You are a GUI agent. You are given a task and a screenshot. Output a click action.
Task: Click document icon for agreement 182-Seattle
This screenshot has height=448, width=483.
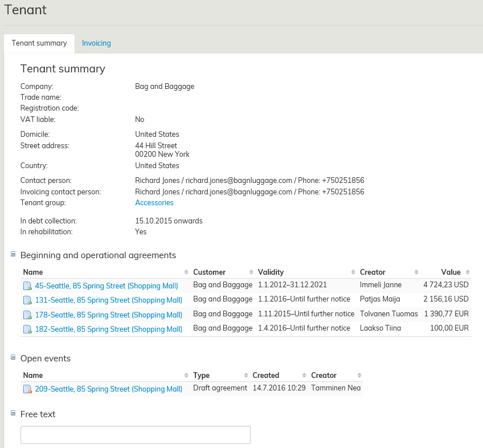(27, 329)
